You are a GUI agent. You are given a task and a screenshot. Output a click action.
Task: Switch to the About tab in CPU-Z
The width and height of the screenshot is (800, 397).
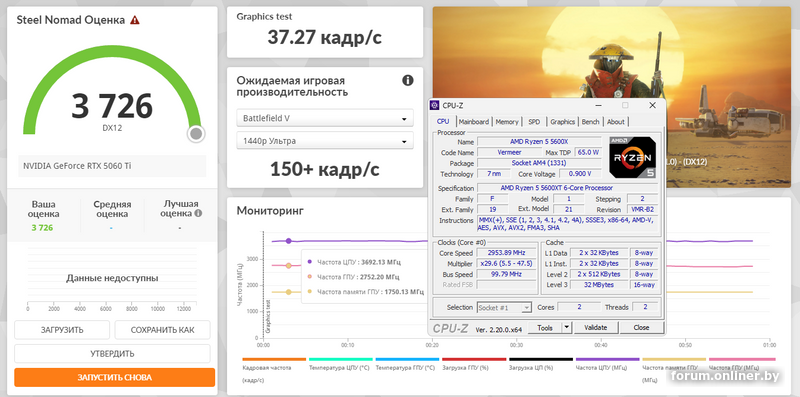pos(615,122)
